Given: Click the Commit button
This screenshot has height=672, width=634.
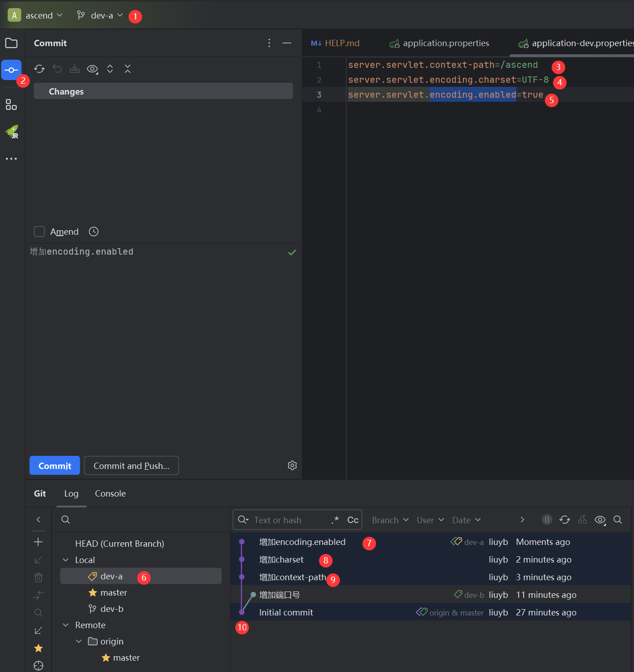Looking at the screenshot, I should (x=55, y=465).
